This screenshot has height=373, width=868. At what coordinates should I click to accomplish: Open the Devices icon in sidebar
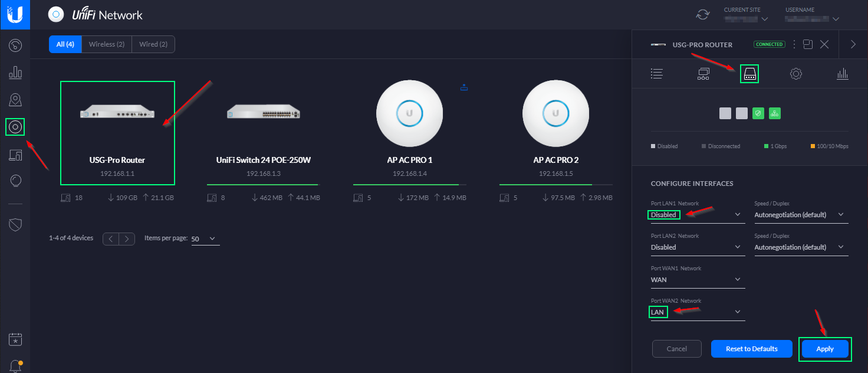(x=15, y=126)
